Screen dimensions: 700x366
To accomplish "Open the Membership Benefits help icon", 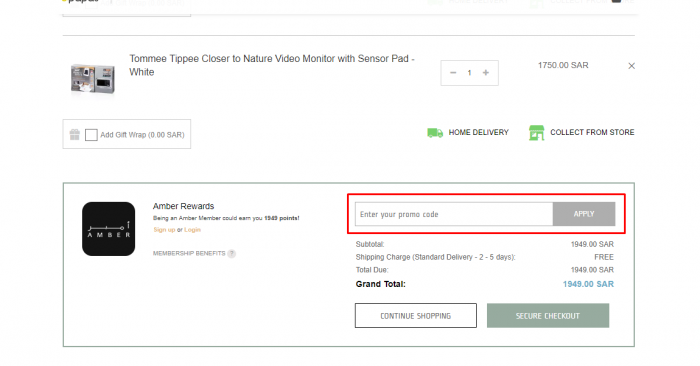I will [231, 254].
